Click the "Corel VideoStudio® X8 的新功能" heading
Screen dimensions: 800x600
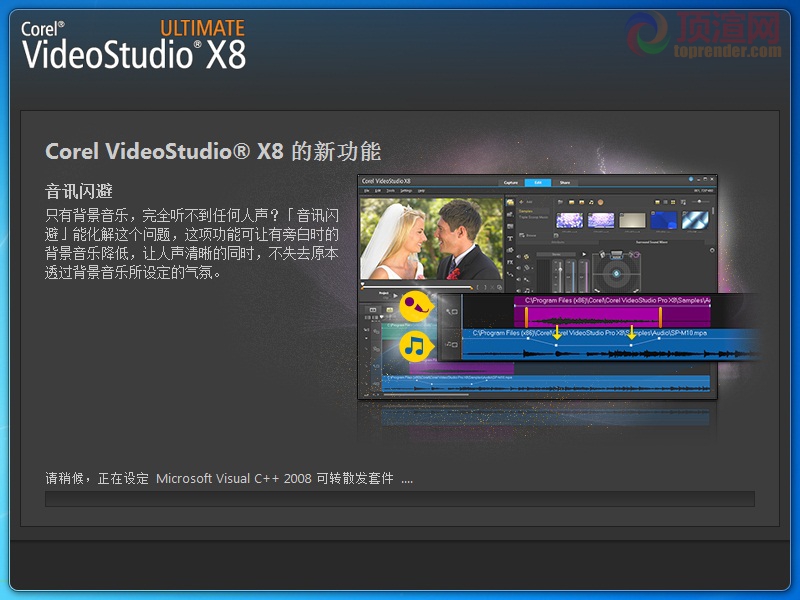(213, 152)
